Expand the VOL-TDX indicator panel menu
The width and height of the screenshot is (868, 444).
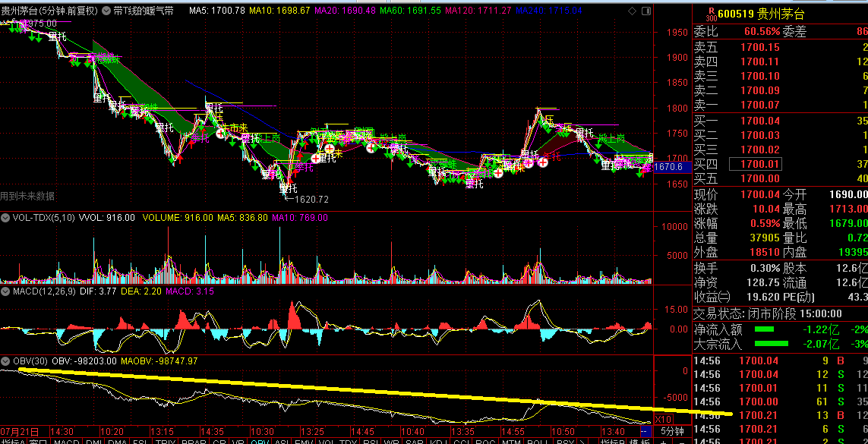tap(5, 218)
